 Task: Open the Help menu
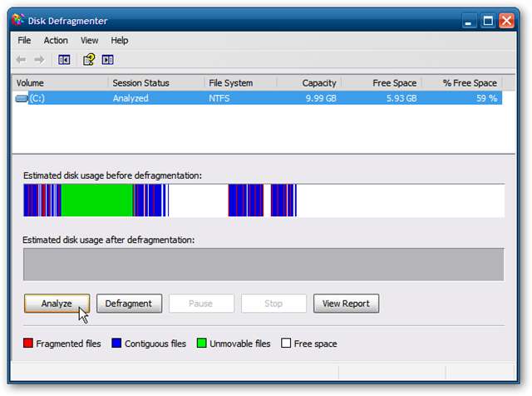pos(120,40)
